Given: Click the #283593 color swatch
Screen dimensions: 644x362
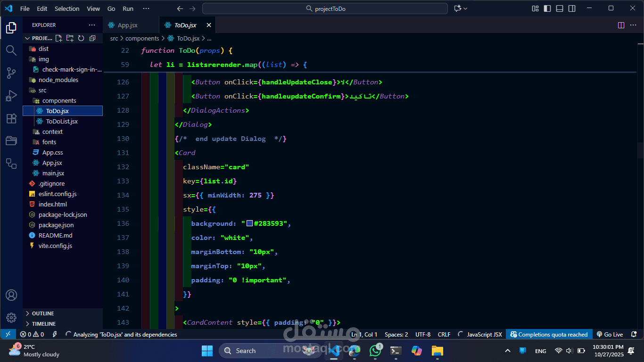Looking at the screenshot, I should point(249,223).
